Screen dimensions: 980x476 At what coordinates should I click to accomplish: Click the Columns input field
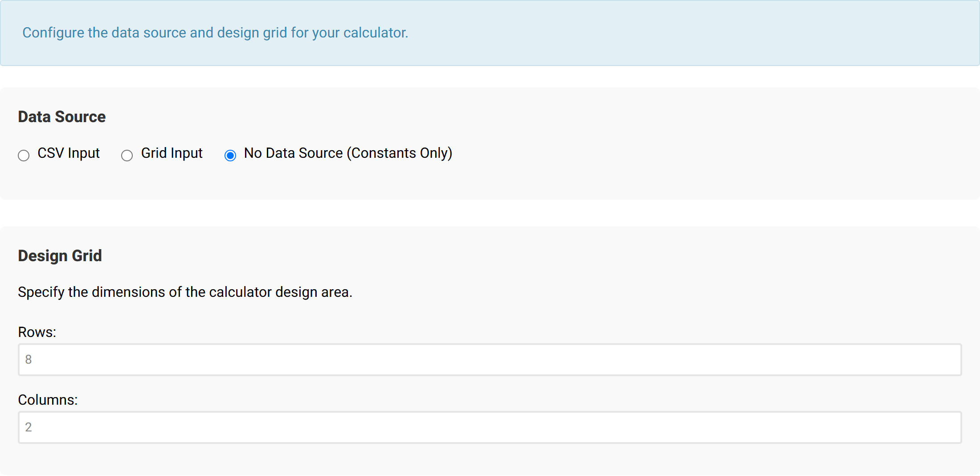click(490, 427)
